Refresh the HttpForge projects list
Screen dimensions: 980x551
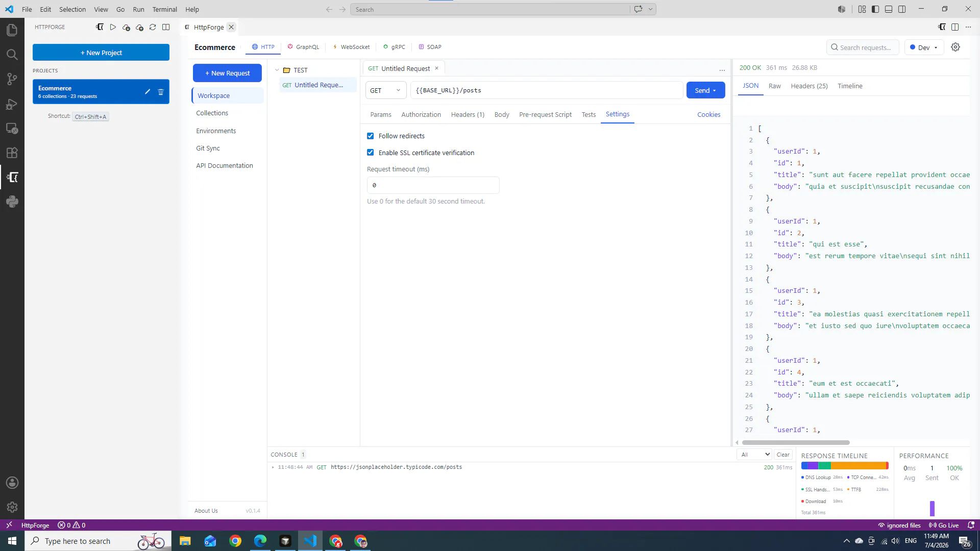tap(153, 27)
